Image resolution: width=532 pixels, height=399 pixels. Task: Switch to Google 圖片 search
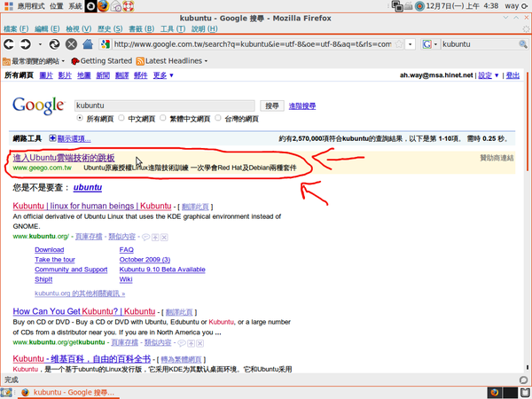point(46,75)
